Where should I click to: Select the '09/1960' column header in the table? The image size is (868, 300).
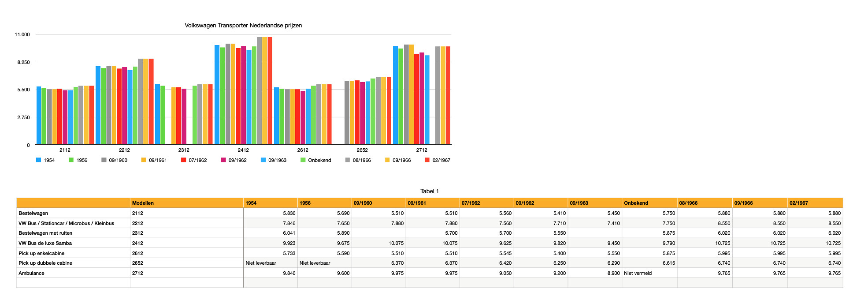click(x=379, y=203)
